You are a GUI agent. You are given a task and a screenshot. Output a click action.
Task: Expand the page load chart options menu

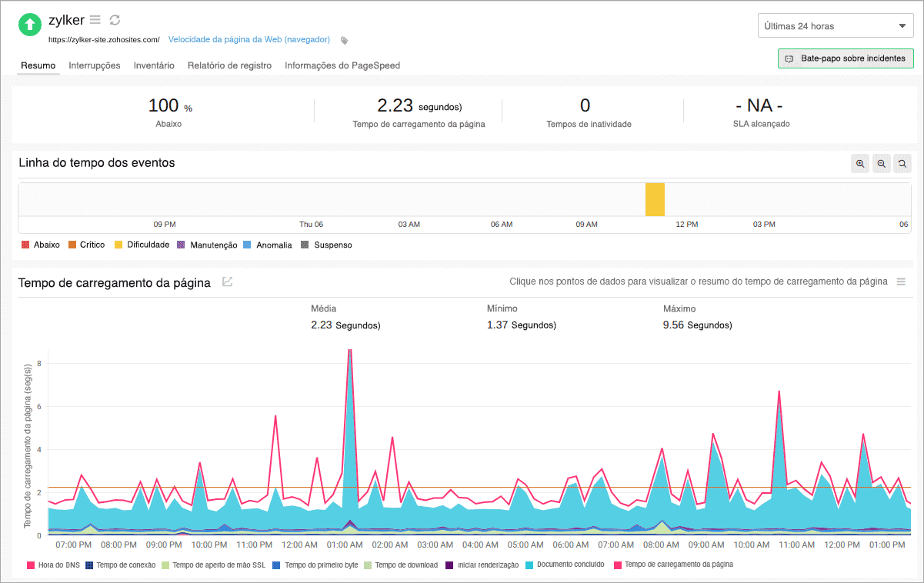click(x=901, y=282)
